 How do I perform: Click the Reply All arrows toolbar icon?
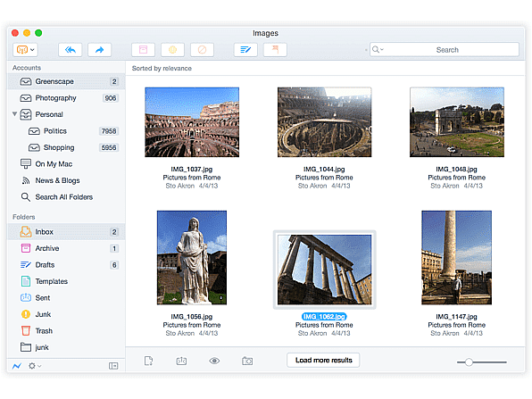click(71, 50)
